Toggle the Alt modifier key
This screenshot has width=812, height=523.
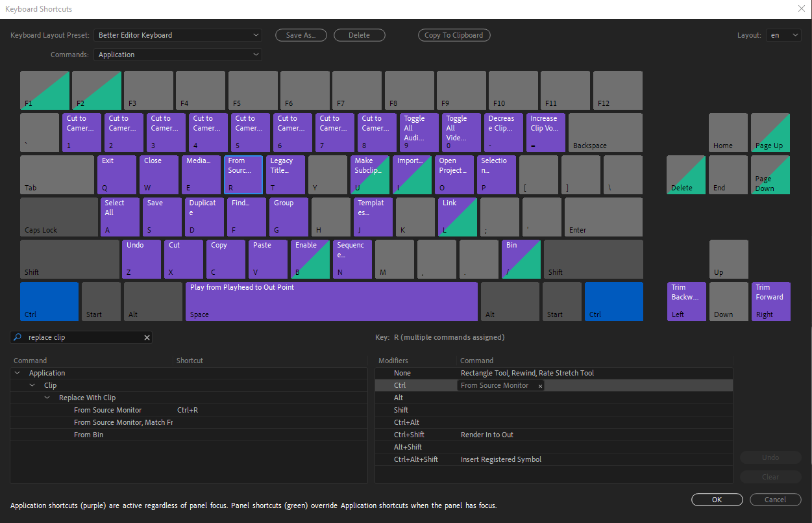[x=153, y=301]
